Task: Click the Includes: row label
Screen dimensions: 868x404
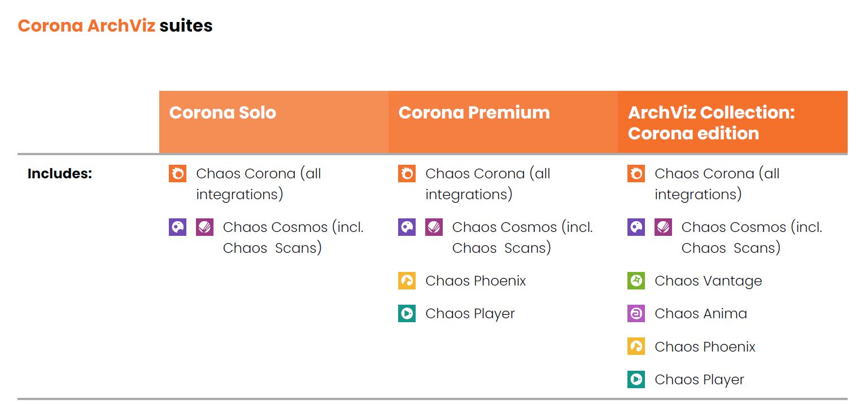Action: (60, 174)
